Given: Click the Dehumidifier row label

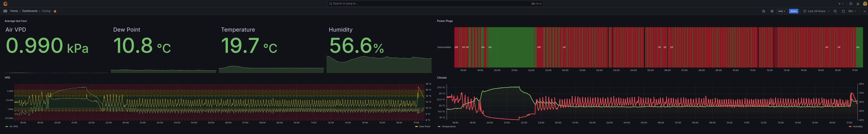Looking at the screenshot, I should click(x=444, y=47).
